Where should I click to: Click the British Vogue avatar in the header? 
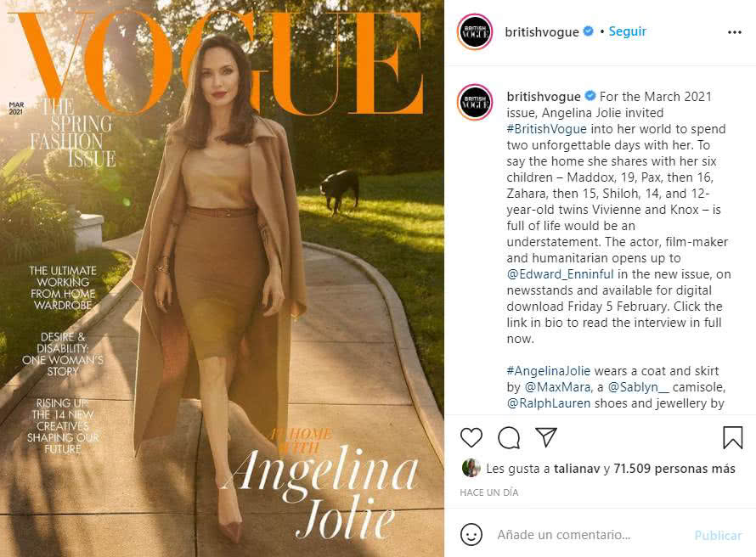coord(475,32)
